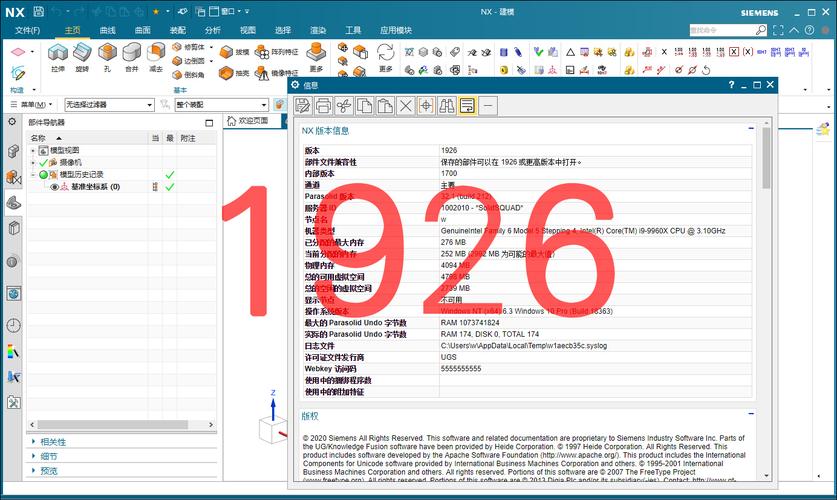Select the 旋转 (Revolve) tool

[82, 57]
